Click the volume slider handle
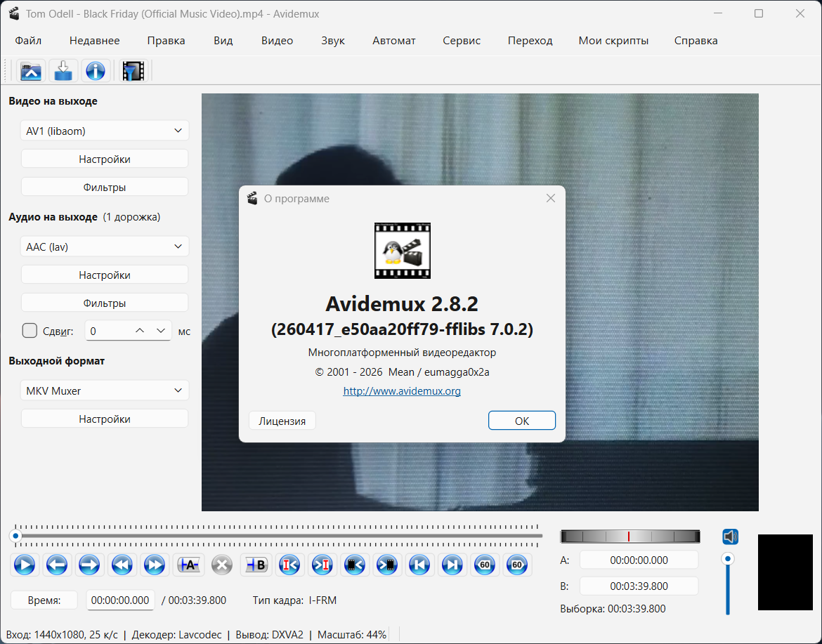 [729, 559]
